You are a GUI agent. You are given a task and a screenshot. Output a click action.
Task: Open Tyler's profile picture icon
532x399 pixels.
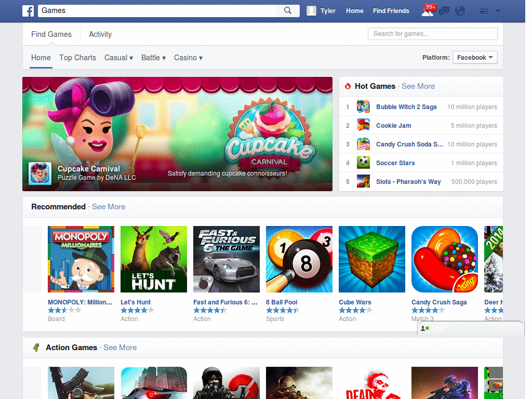(x=311, y=11)
